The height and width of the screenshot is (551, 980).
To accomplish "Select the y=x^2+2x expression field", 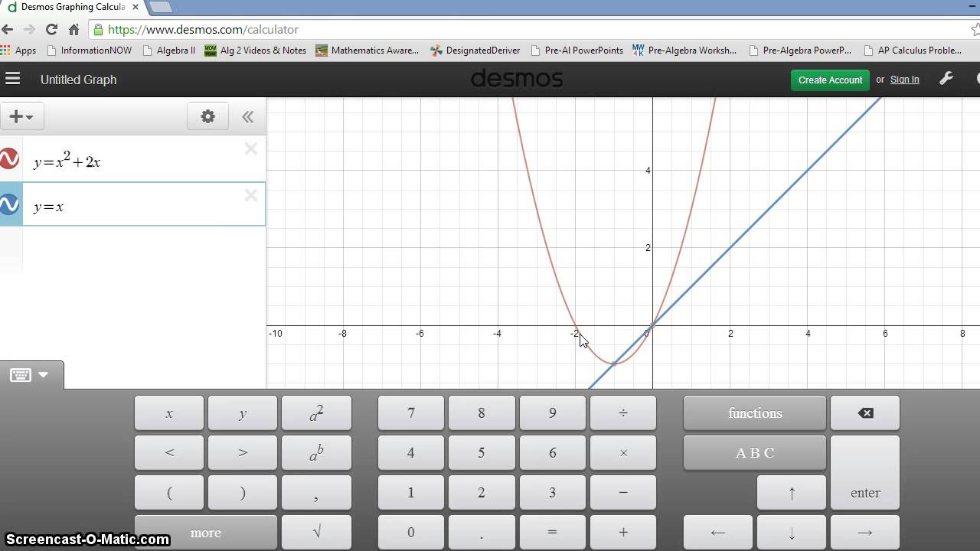I will 144,159.
